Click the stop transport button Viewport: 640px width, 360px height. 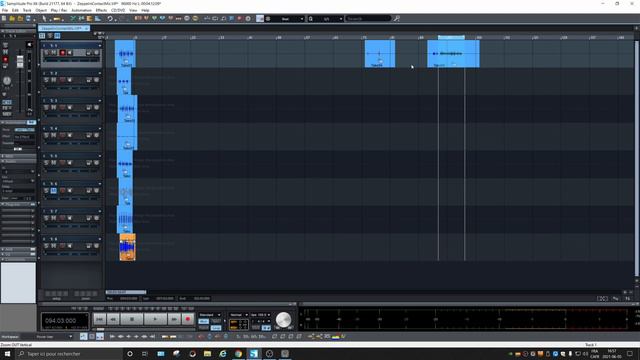[x=132, y=319]
